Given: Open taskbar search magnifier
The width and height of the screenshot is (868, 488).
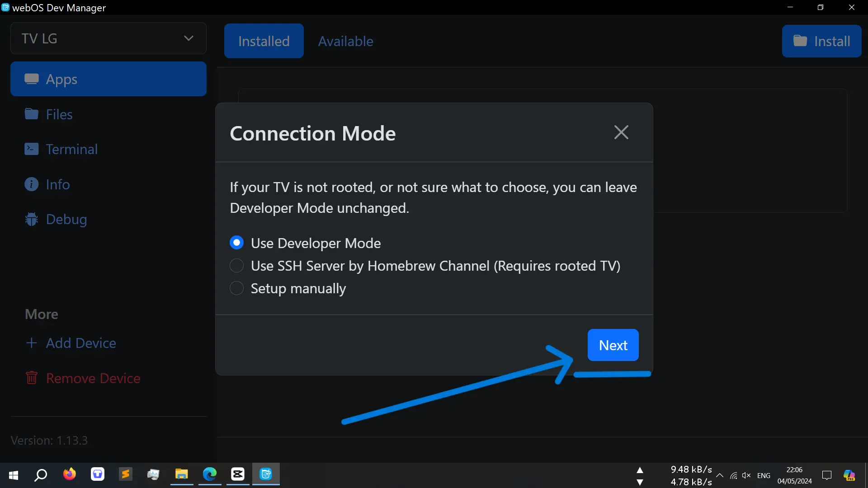Looking at the screenshot, I should [41, 475].
